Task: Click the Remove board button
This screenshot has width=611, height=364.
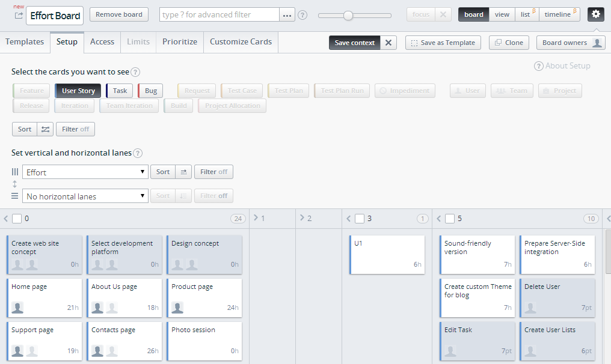Action: (118, 14)
